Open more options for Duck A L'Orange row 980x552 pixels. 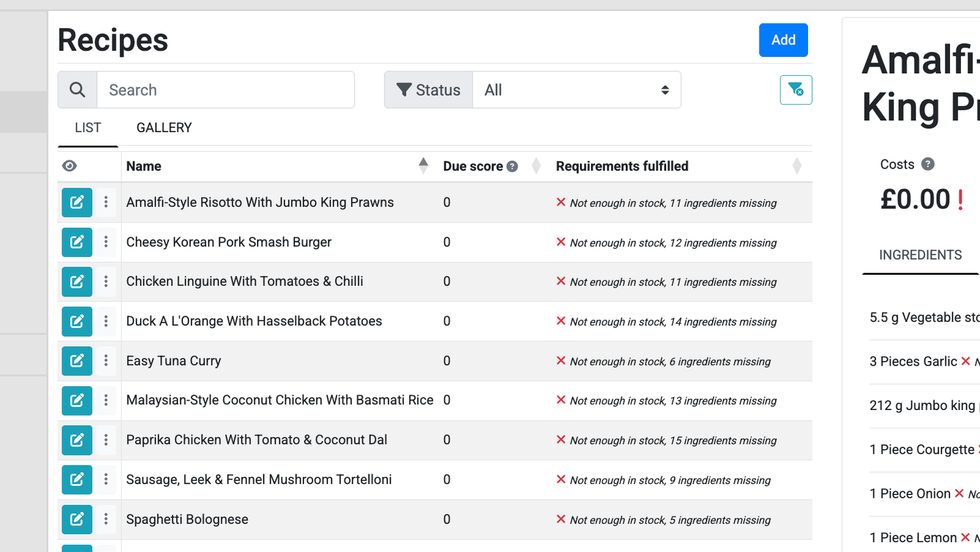click(106, 321)
